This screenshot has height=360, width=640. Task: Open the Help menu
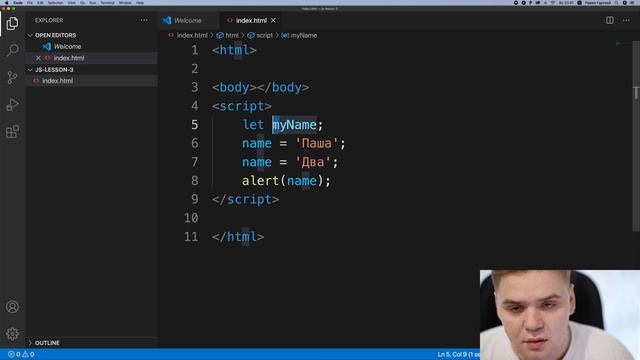(140, 3)
